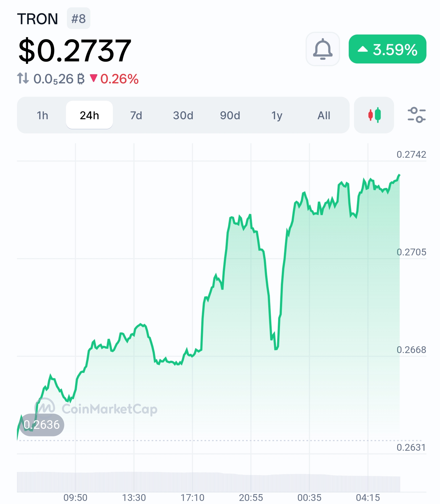Tap the $0.2737 price display
Screen dimensions: 440x504
[x=75, y=50]
